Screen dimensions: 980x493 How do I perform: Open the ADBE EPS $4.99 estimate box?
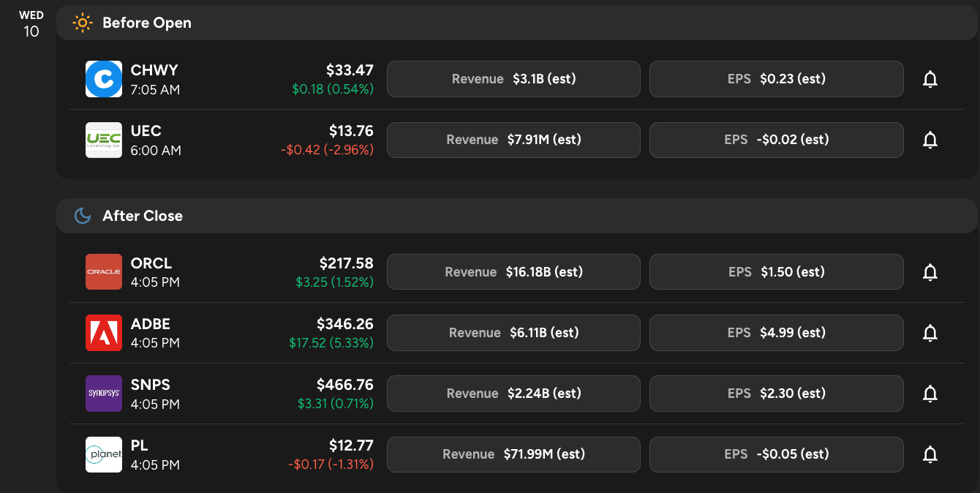[x=776, y=333]
